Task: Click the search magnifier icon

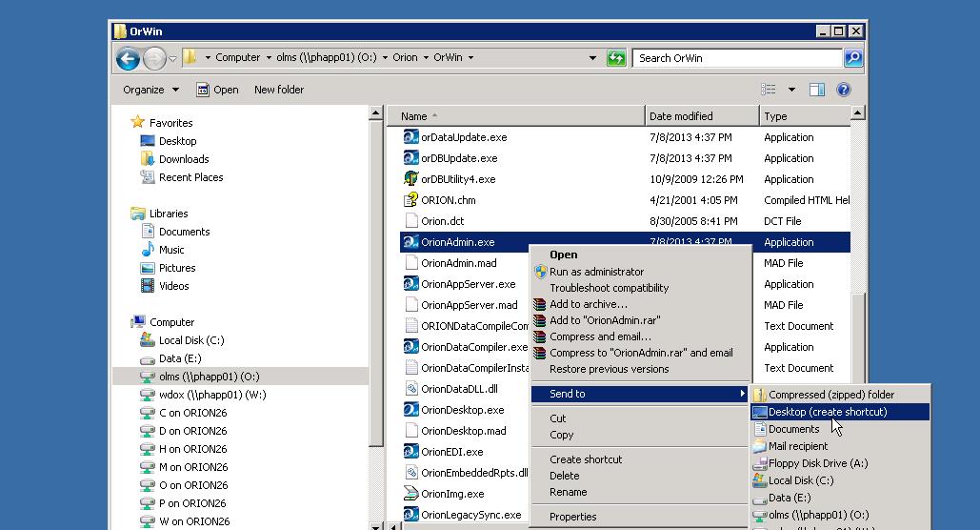Action: [853, 58]
